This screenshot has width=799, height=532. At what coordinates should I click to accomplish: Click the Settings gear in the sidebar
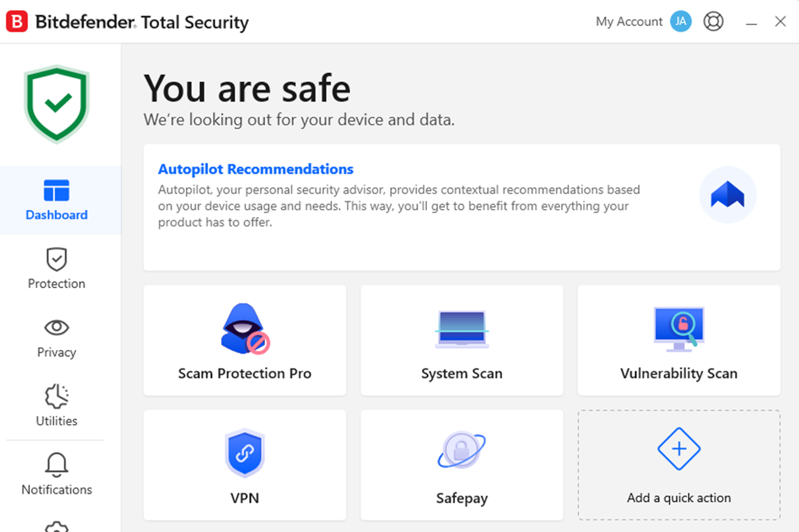tap(57, 526)
